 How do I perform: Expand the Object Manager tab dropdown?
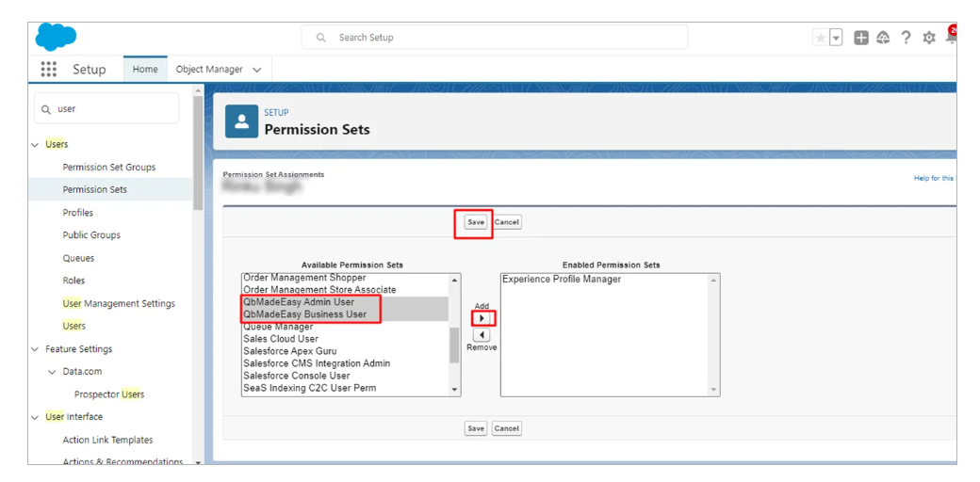(257, 70)
